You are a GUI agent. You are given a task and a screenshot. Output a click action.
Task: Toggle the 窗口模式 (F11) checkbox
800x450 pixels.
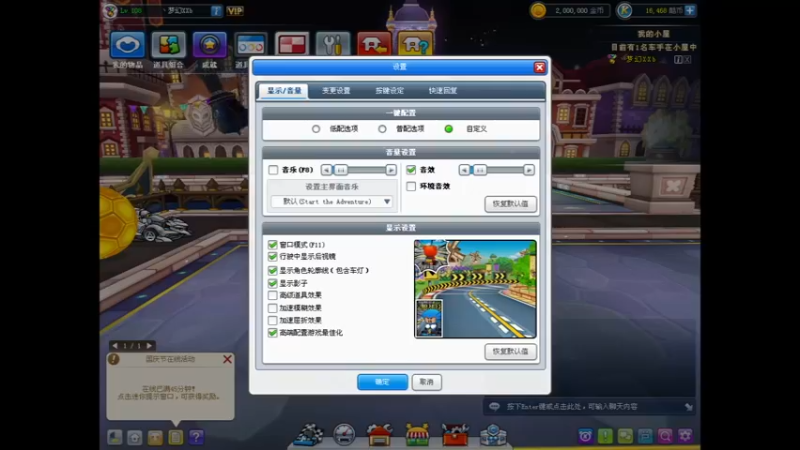click(272, 245)
